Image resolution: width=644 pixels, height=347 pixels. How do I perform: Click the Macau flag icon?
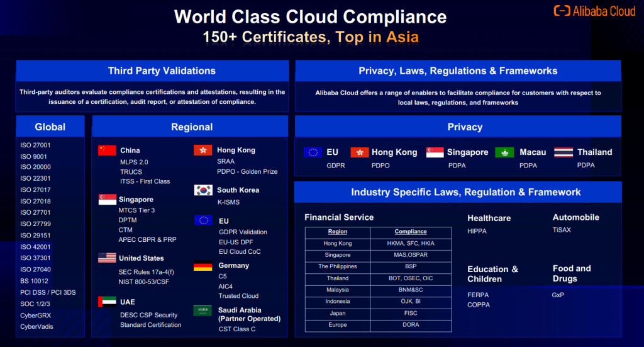504,152
